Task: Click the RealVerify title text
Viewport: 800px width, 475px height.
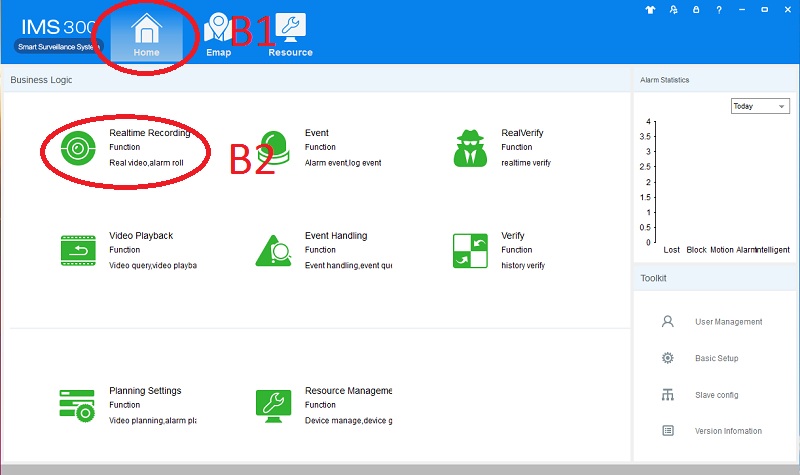Action: tap(522, 133)
